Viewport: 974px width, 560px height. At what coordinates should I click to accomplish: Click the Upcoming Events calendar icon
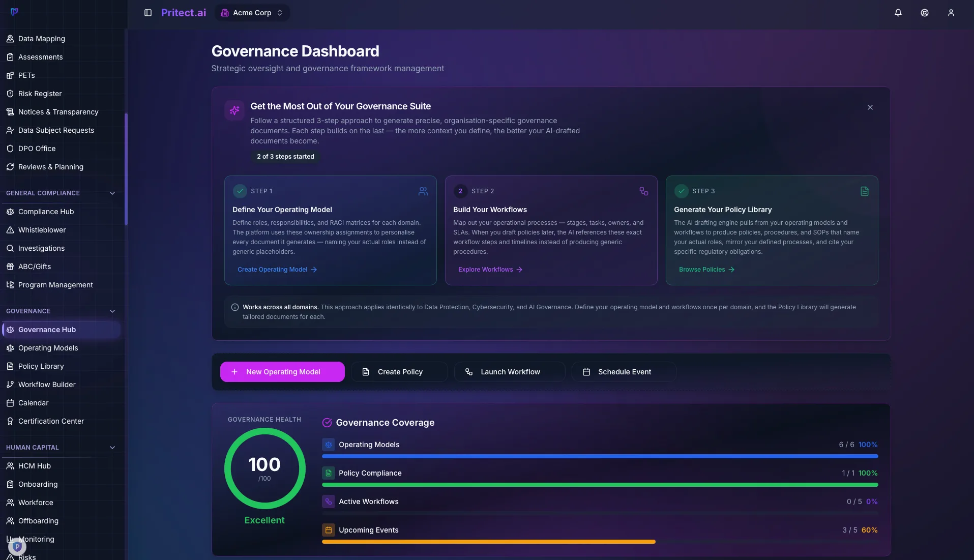click(329, 530)
